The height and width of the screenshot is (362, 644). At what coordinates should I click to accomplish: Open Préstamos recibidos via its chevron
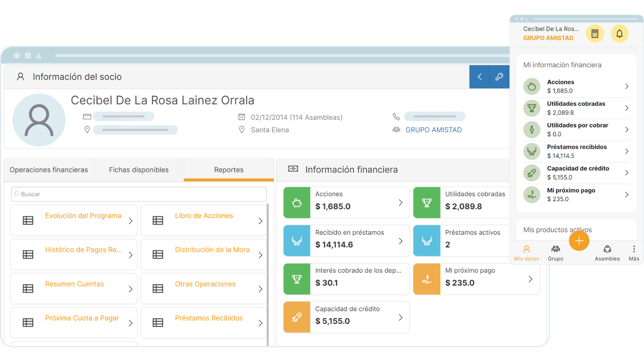627,151
